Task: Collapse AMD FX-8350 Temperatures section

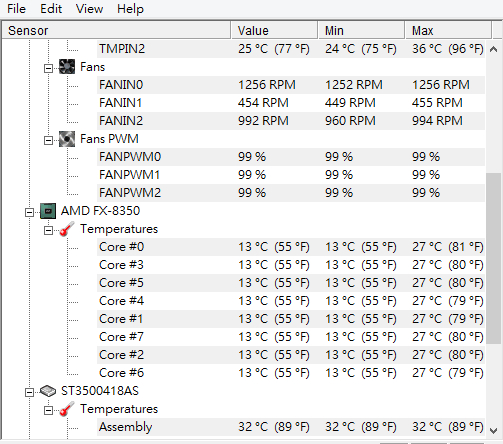Action: 48,230
